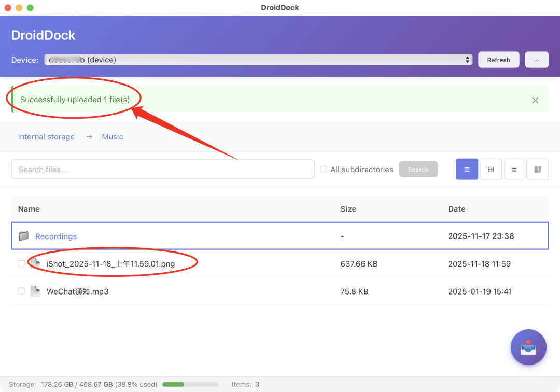This screenshot has height=392, width=560.
Task: Click the Date column header
Action: (456, 209)
